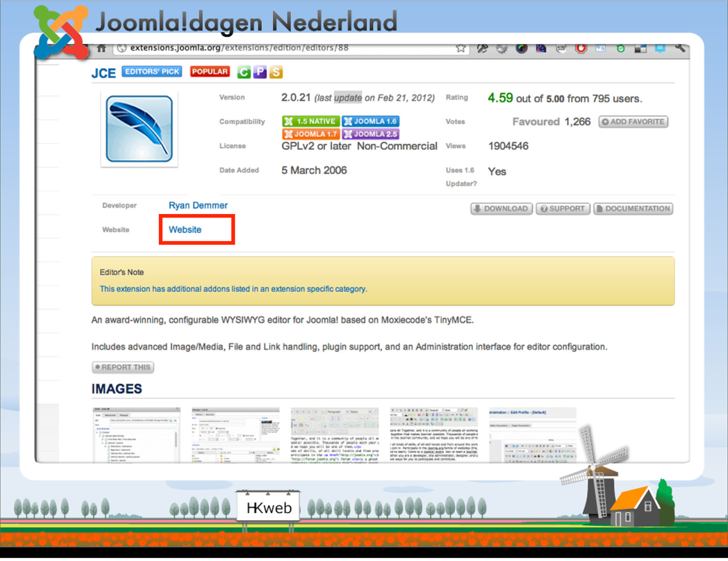Image resolution: width=728 pixels, height=561 pixels.
Task: Click the green circular extension icon
Action: click(621, 48)
